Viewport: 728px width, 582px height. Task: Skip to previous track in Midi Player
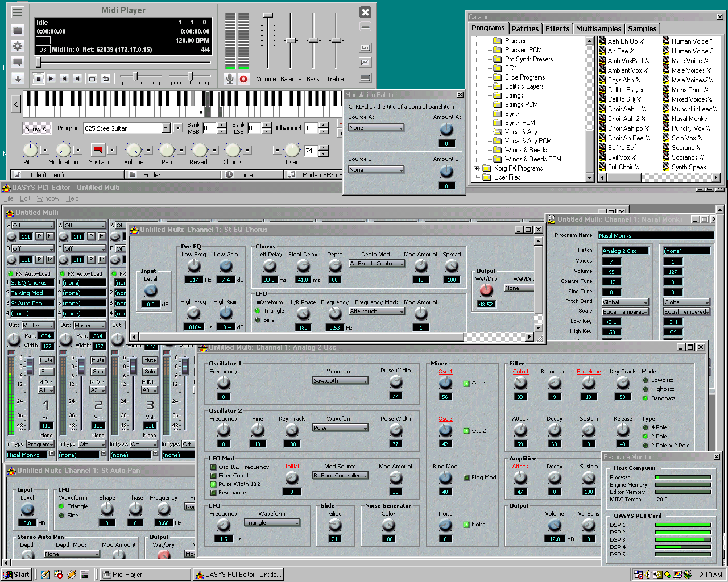point(64,78)
